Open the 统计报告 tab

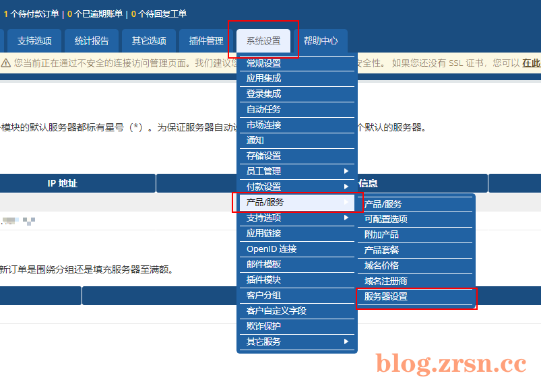click(x=92, y=40)
